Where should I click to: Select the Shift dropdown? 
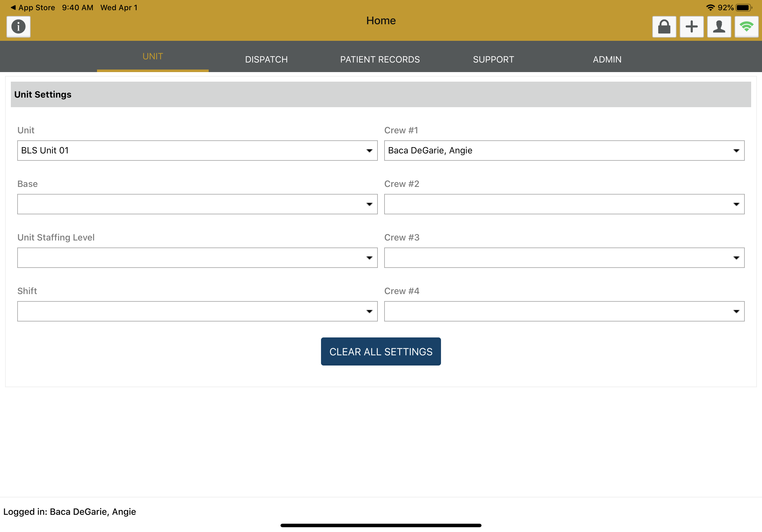[x=197, y=311]
